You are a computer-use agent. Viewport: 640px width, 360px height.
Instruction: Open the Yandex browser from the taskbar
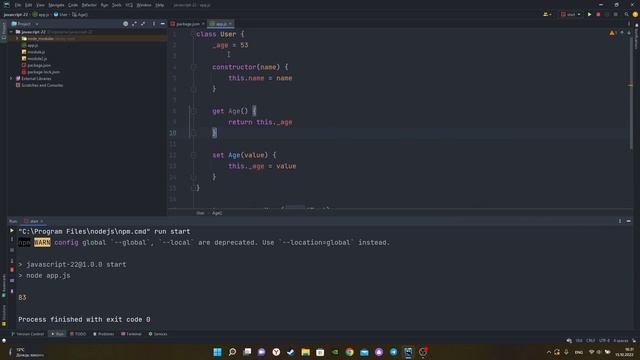(276, 352)
